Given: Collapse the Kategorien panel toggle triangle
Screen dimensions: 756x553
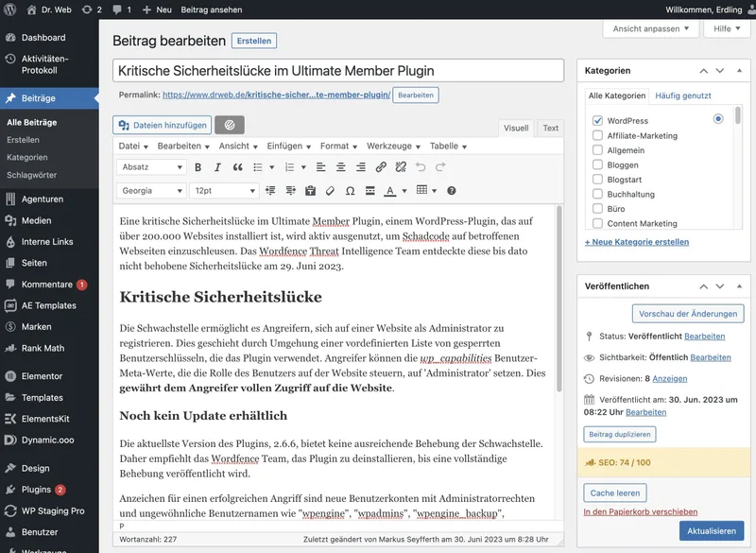Looking at the screenshot, I should (x=739, y=71).
